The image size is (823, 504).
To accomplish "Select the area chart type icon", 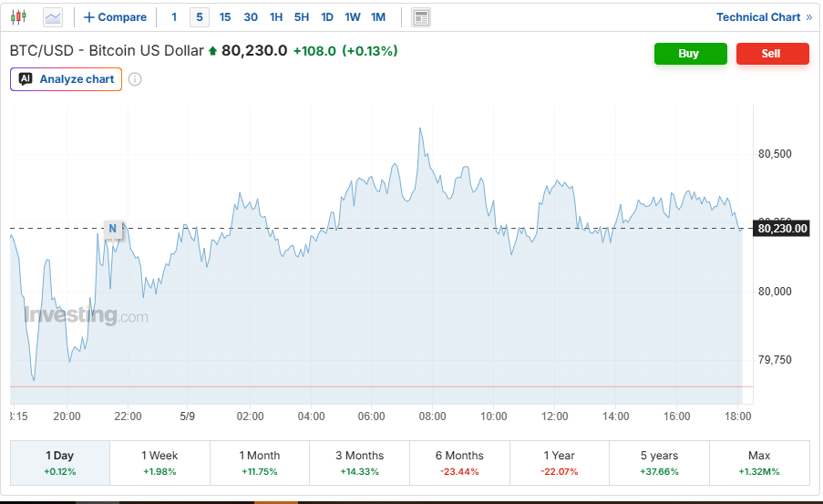I will [53, 17].
